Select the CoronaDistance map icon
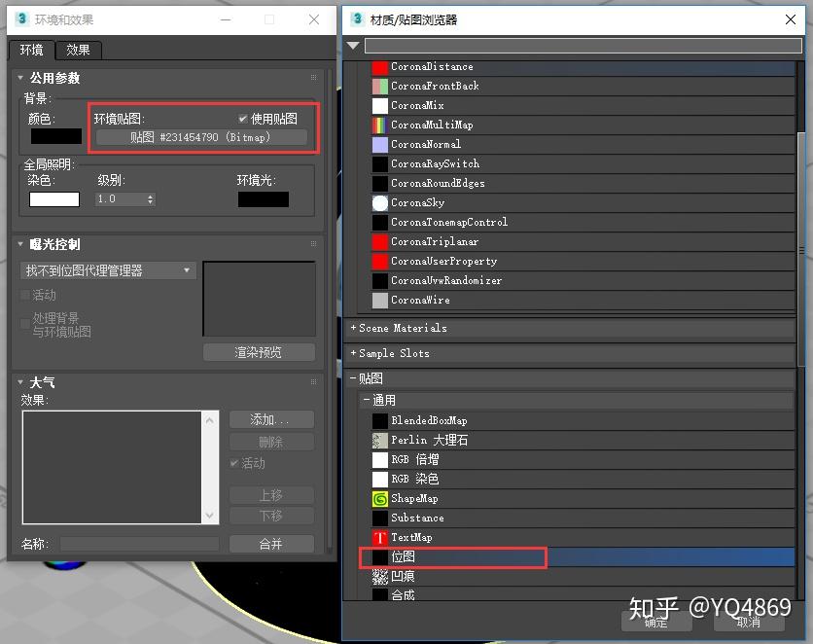The height and width of the screenshot is (644, 813). click(380, 67)
